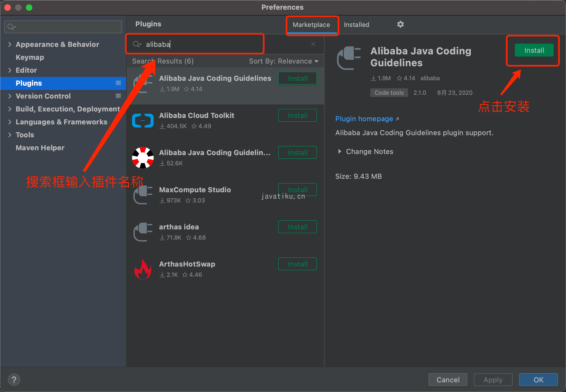Install the Alibaba Cloud Toolkit plugin
The width and height of the screenshot is (566, 392).
pos(297,115)
